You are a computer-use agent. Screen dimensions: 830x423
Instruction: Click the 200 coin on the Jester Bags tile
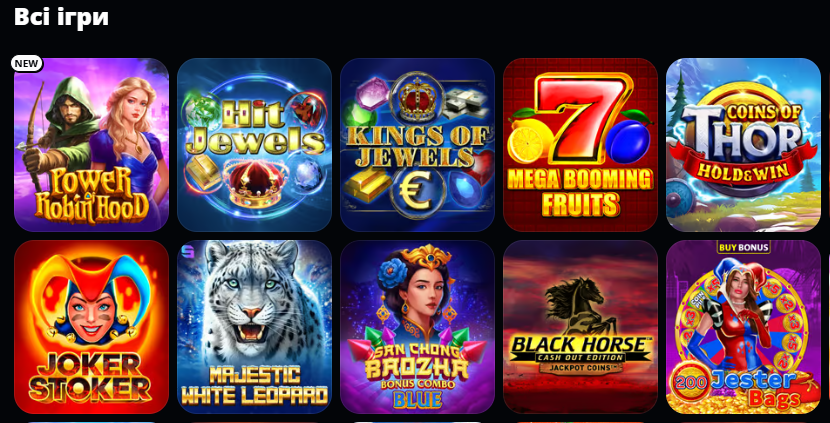[689, 382]
